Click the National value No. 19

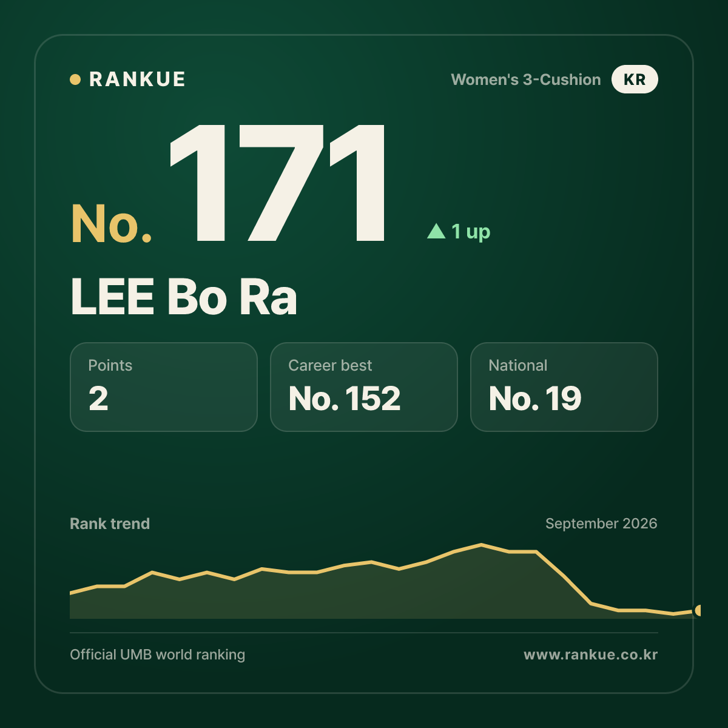(535, 399)
